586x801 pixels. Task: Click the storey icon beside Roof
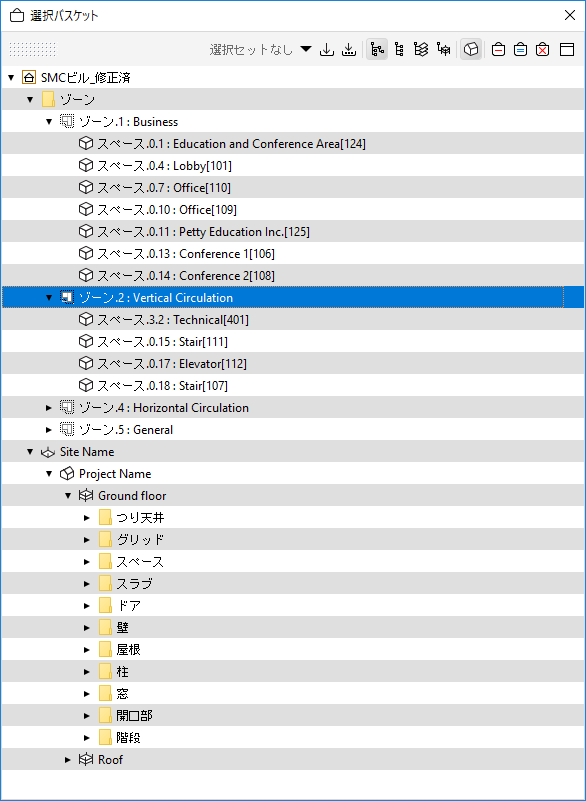(86, 760)
